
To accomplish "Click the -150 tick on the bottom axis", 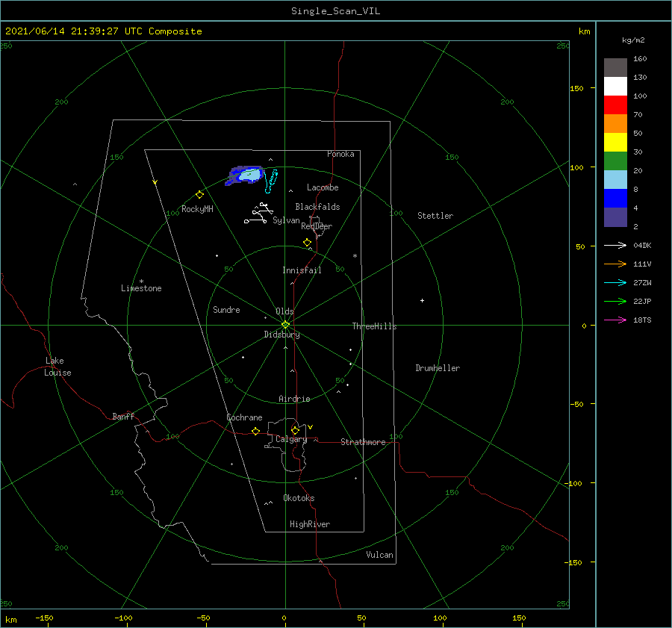I will point(44,618).
